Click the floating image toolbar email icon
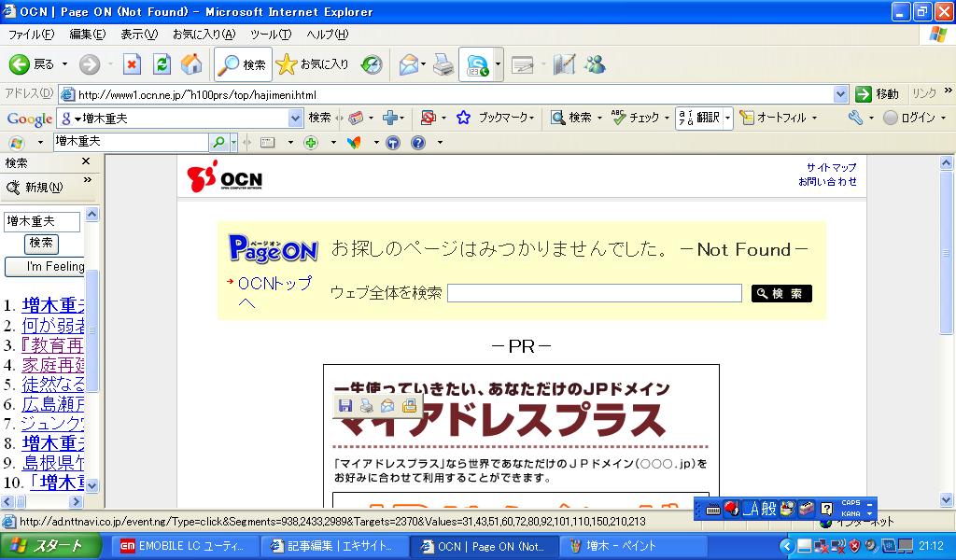 [x=387, y=406]
